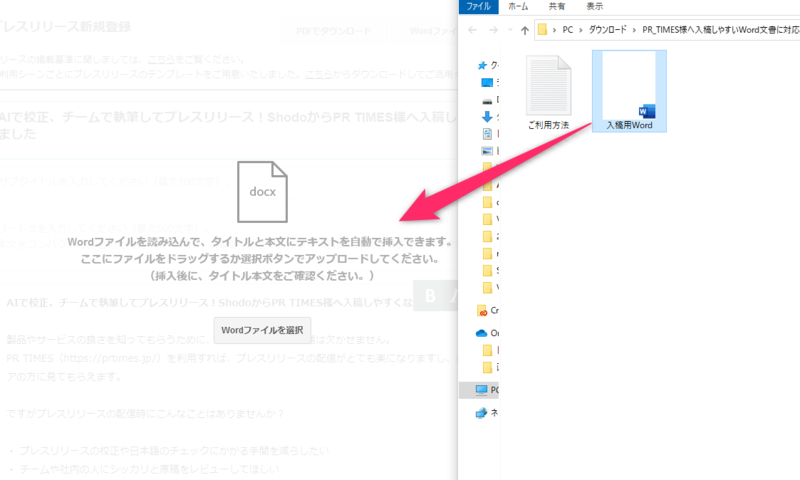Viewport: 800px width, 480px height.
Task: Click the folder icon in the address bar
Action: point(542,30)
